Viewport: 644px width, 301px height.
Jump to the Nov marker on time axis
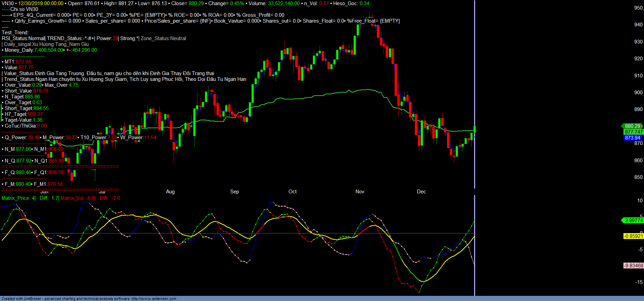[x=360, y=192]
